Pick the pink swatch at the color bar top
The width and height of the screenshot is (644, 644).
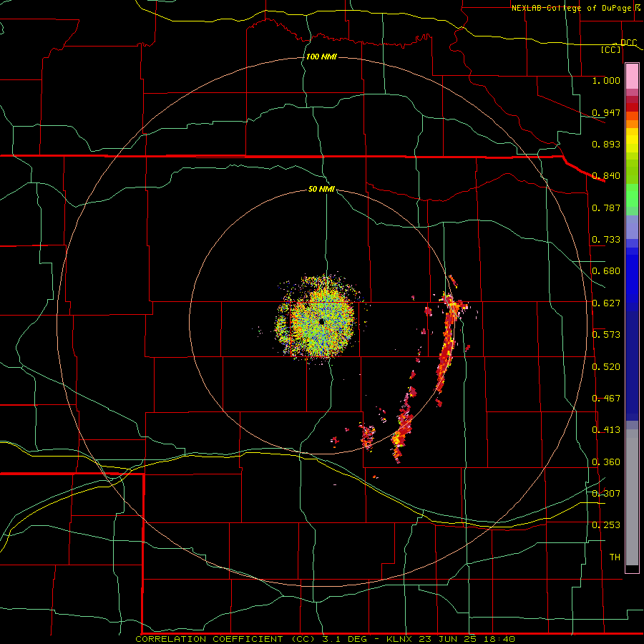[632, 77]
